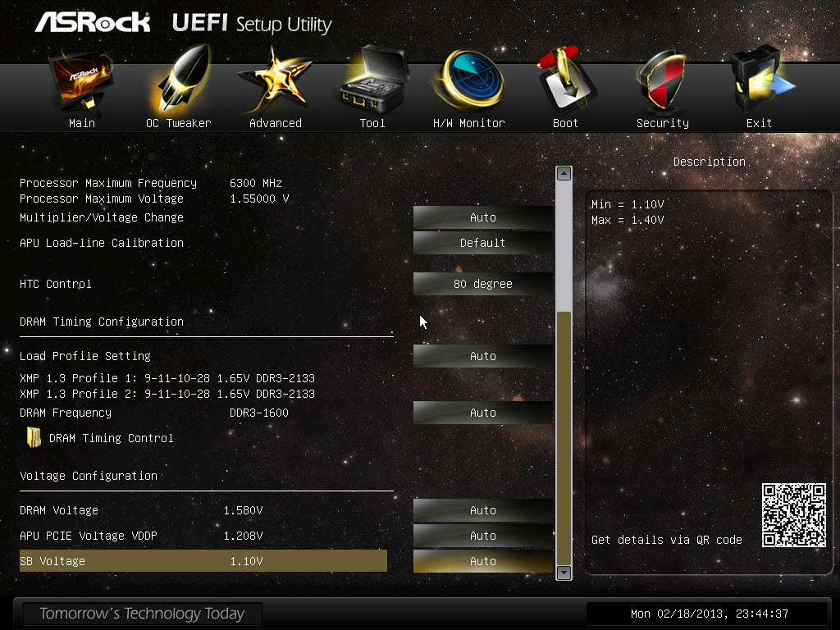Click the scrollbar up arrow
The height and width of the screenshot is (630, 840).
(x=564, y=174)
